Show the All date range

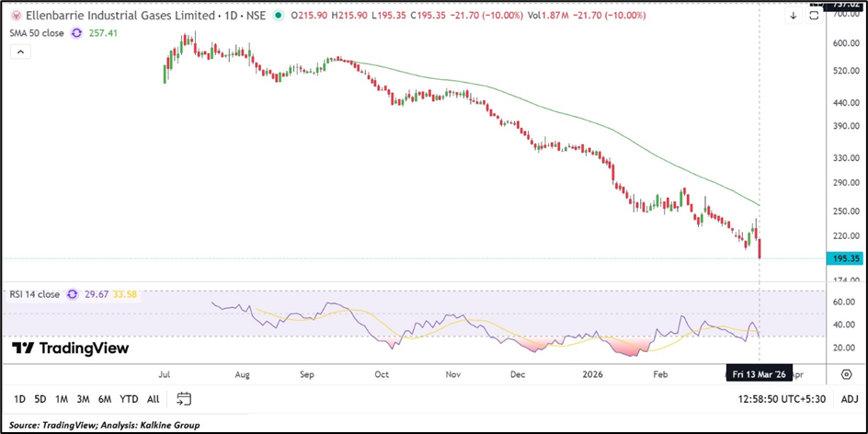(x=153, y=399)
